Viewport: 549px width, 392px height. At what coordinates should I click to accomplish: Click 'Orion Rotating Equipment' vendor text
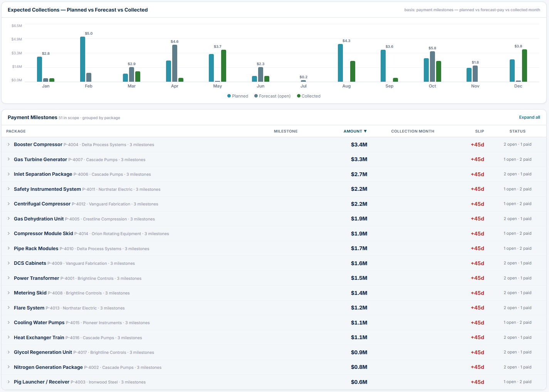116,234
